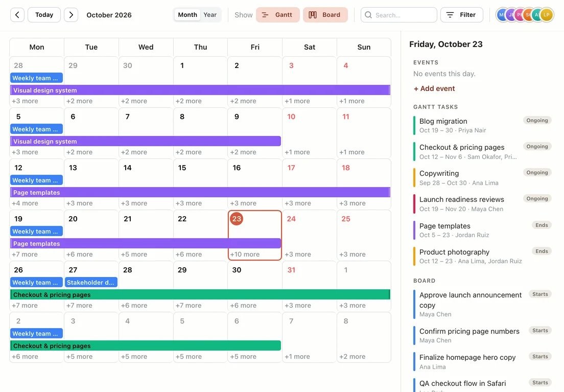Viewport: 564px width, 392px height.
Task: Open Page templates bar in October 12 week
Action: [200, 192]
